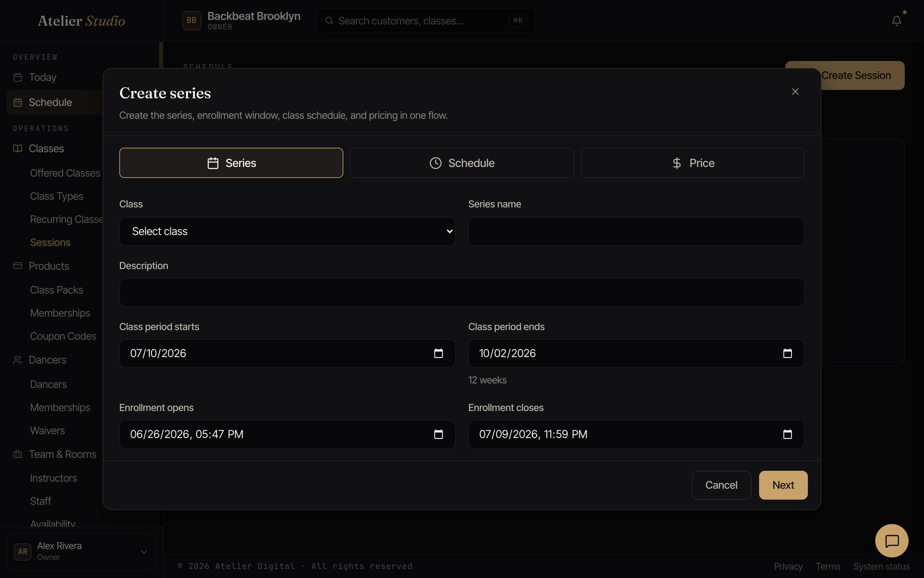924x578 pixels.
Task: Open the chat support bubble
Action: [892, 540]
